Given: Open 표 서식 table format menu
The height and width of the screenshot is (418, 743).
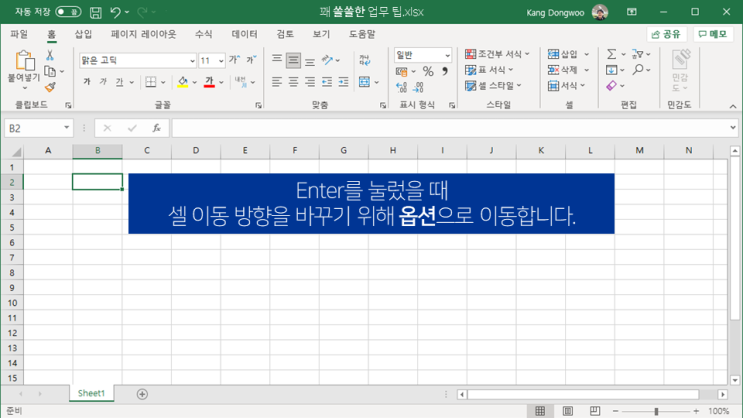Looking at the screenshot, I should [x=489, y=70].
